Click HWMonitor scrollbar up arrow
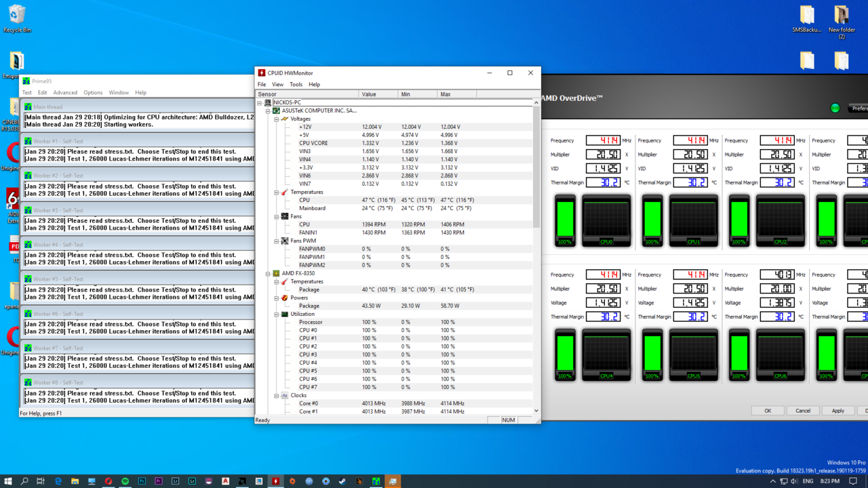Screen dimensions: 868x488 [536, 103]
